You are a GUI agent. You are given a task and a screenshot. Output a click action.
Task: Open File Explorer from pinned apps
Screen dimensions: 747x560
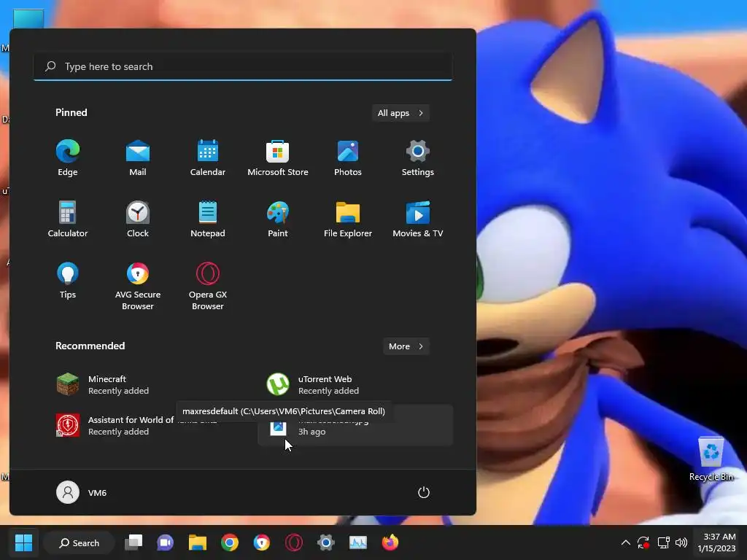tap(348, 219)
